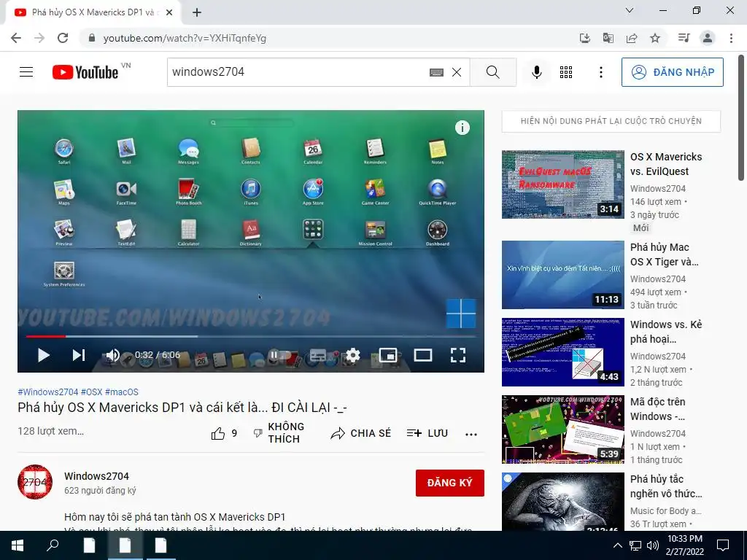Viewport: 747px width, 560px height.
Task: Open YouTube settings three-dot menu
Action: (x=601, y=72)
